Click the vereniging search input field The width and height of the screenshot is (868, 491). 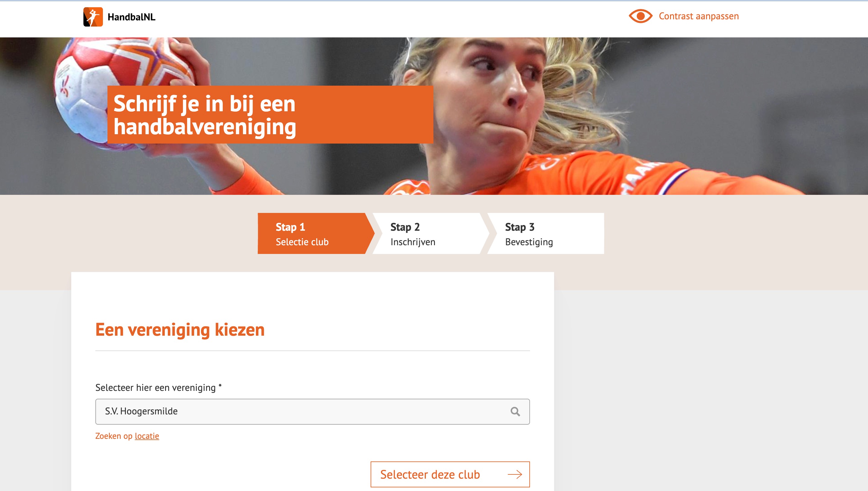[x=312, y=411]
